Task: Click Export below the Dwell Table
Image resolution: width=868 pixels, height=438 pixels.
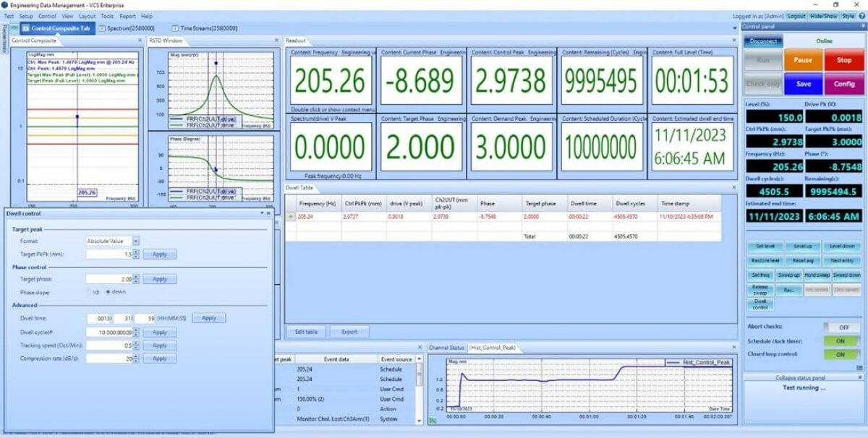Action: pos(349,332)
